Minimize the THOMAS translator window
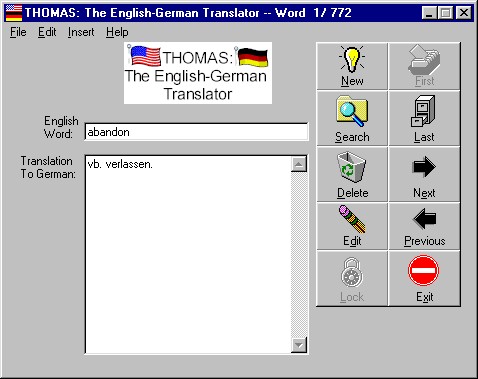Screen dimensions: 478x379 [x=429, y=13]
